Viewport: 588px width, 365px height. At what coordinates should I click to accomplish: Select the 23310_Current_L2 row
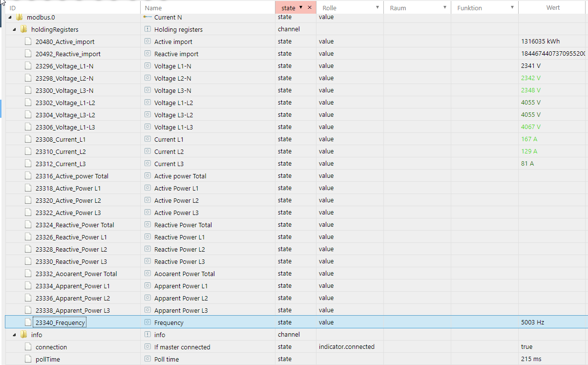296,151
